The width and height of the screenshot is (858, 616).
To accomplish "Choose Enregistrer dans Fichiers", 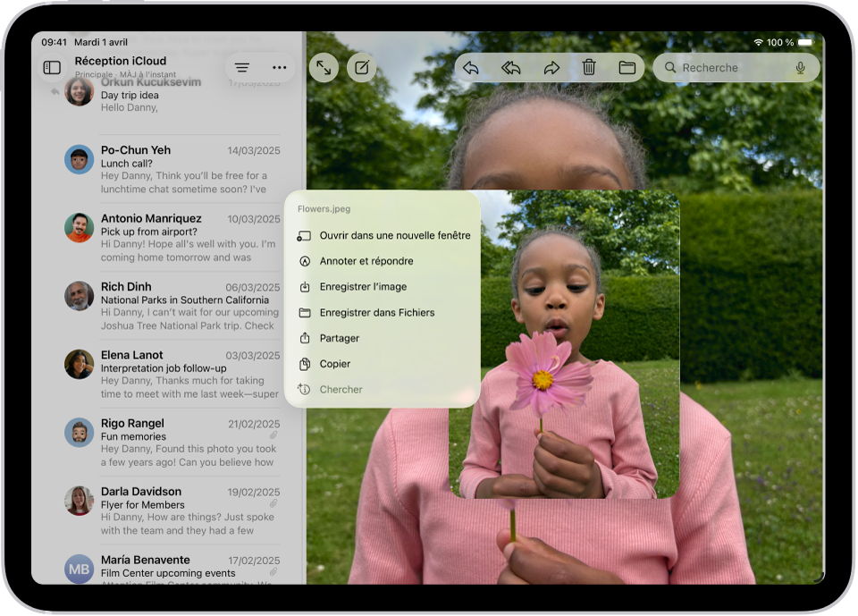I will (x=383, y=313).
